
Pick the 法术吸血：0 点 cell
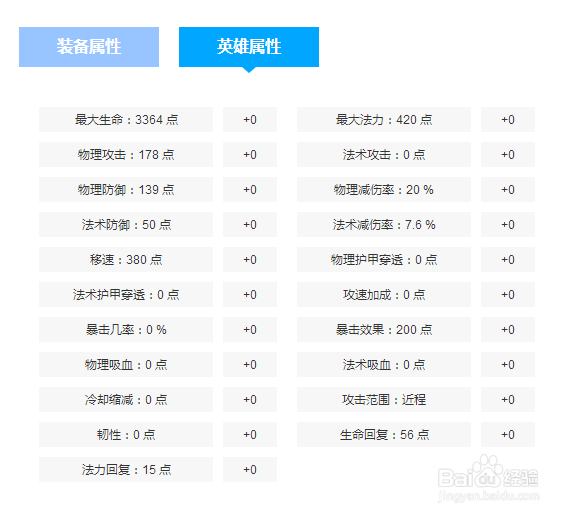[384, 365]
